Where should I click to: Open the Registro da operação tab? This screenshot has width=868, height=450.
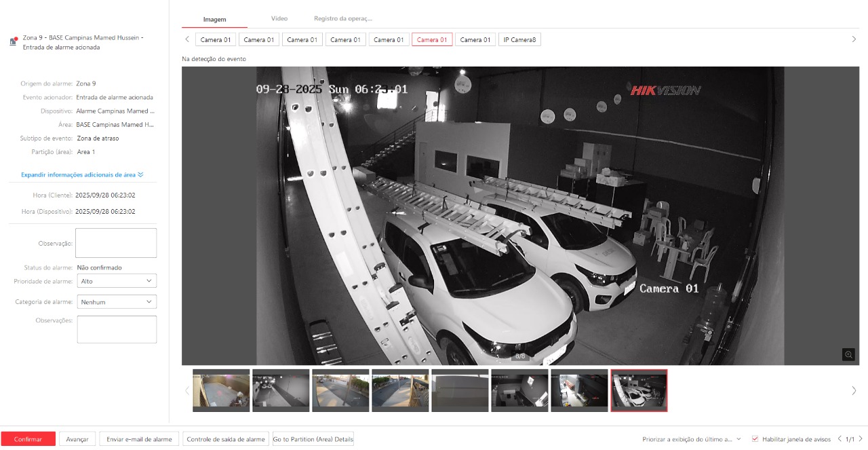point(342,19)
